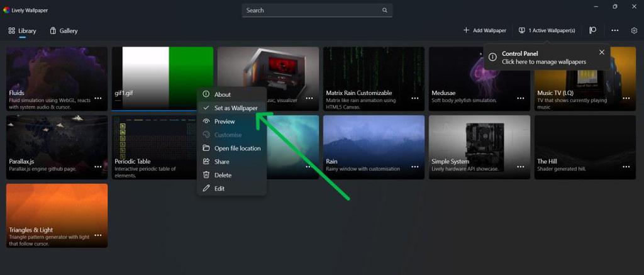Screen dimensions: 644x275
Task: Open options dots on The Hill card
Action: 626,167
